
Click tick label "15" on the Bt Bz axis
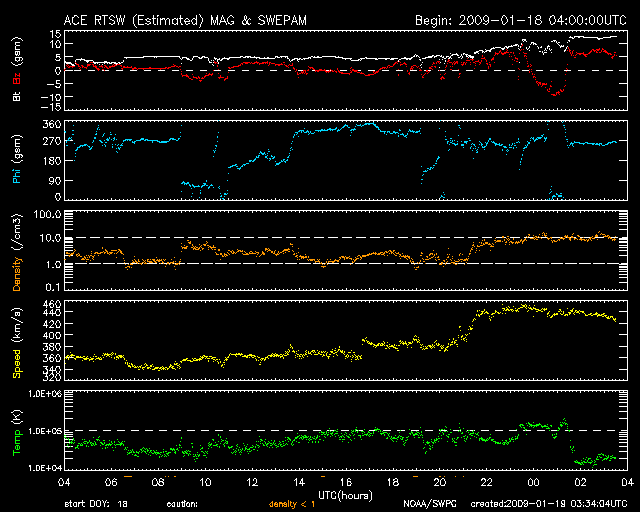(56, 34)
